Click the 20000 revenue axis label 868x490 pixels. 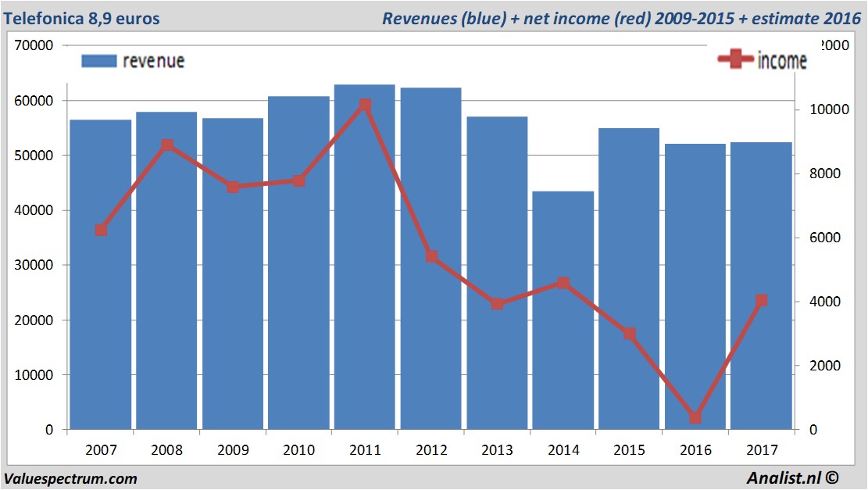34,320
